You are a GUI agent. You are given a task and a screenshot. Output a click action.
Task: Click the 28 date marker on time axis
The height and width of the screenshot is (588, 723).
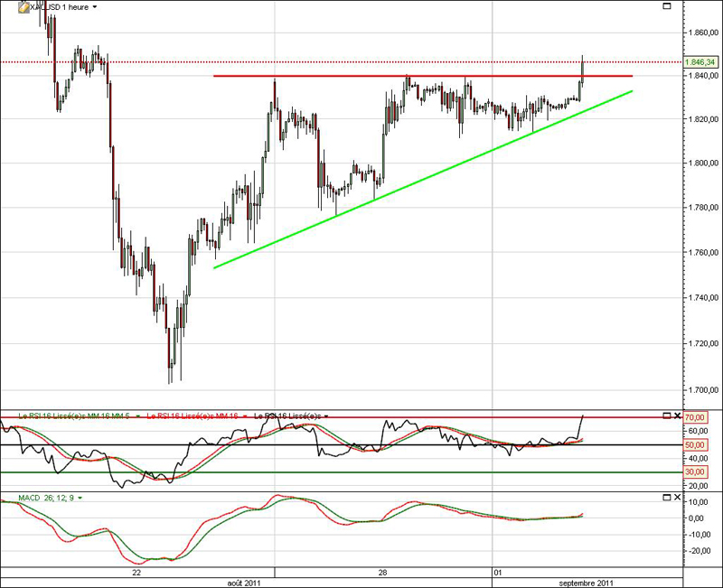tap(383, 573)
